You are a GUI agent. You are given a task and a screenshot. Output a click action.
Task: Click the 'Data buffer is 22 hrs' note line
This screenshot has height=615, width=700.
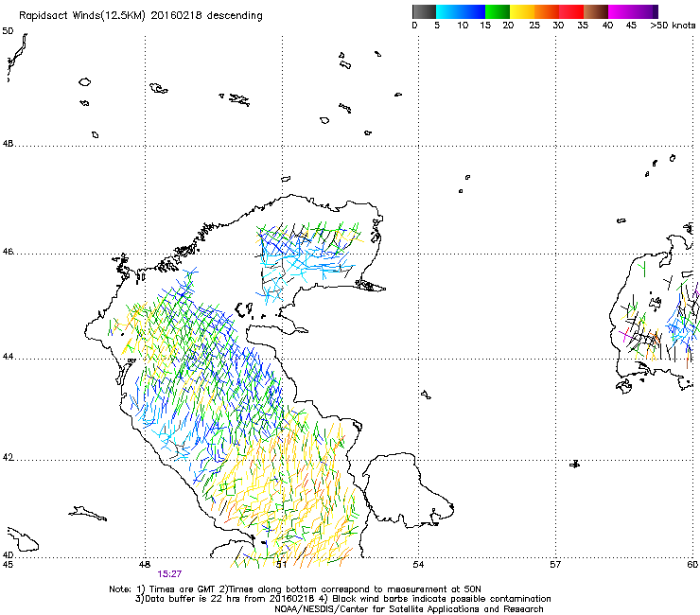[x=342, y=599]
